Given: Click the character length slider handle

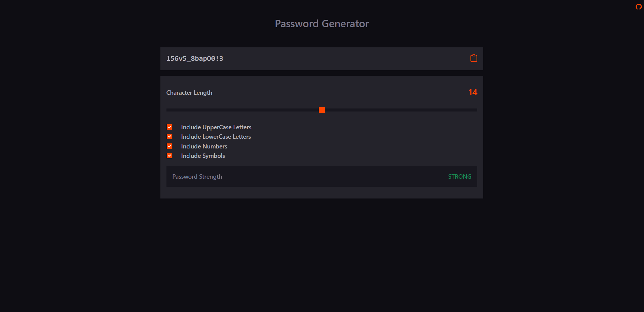Looking at the screenshot, I should point(321,110).
